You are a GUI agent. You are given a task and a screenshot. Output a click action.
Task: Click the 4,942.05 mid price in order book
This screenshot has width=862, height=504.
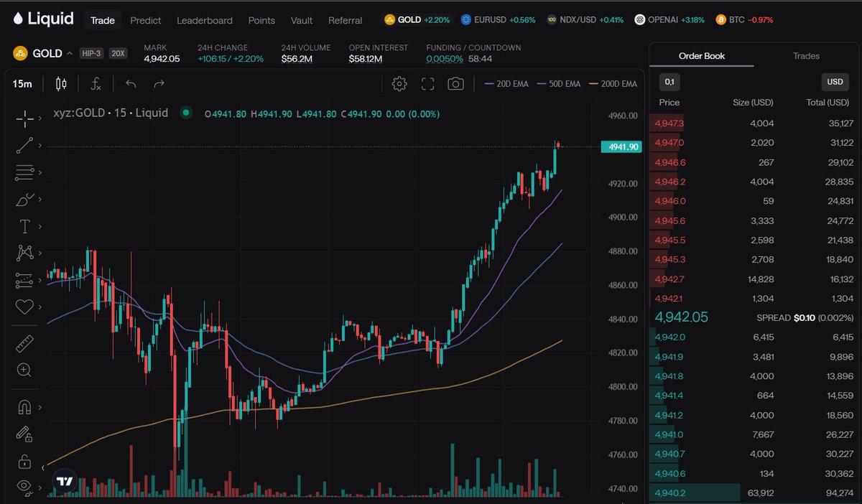[x=681, y=317]
